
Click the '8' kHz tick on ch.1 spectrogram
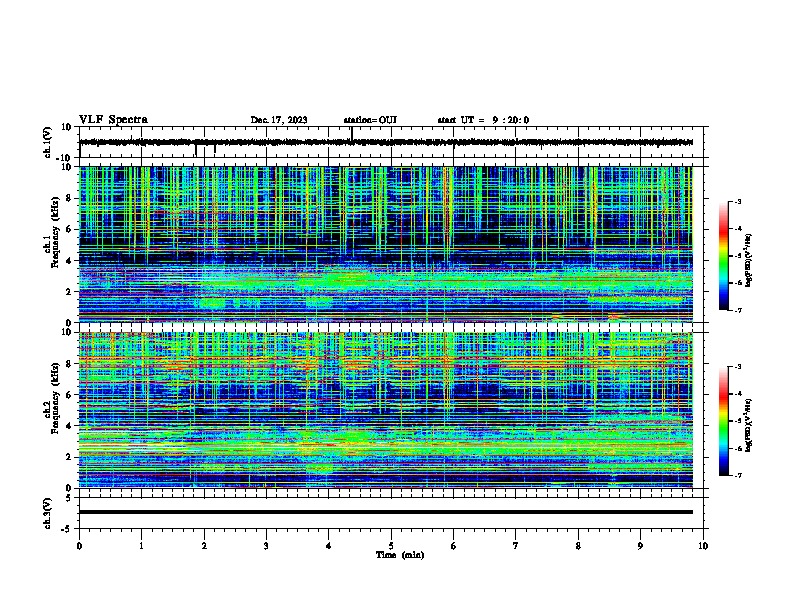70,198
